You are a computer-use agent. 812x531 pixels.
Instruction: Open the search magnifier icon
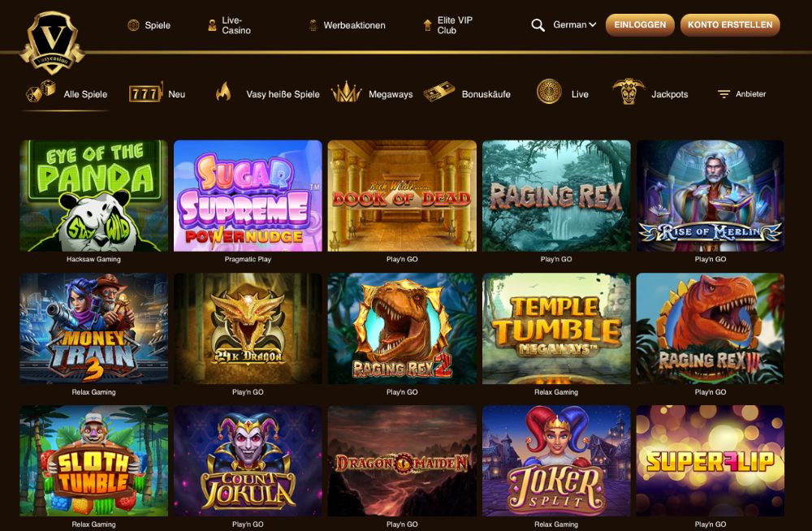[x=538, y=25]
